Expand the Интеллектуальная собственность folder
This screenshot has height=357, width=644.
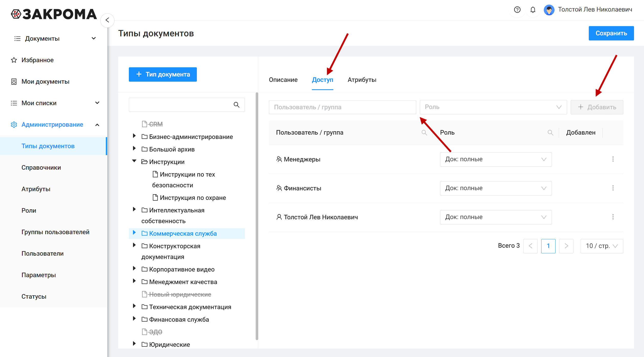(x=134, y=209)
